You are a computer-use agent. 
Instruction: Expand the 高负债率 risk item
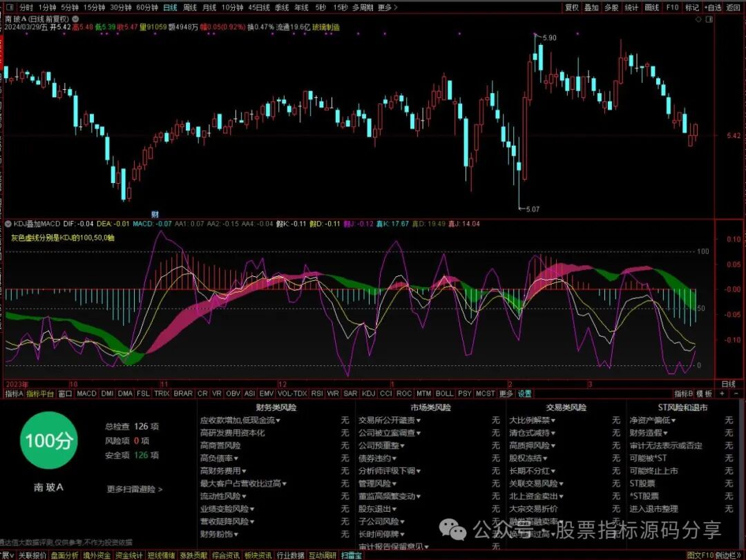(220, 458)
